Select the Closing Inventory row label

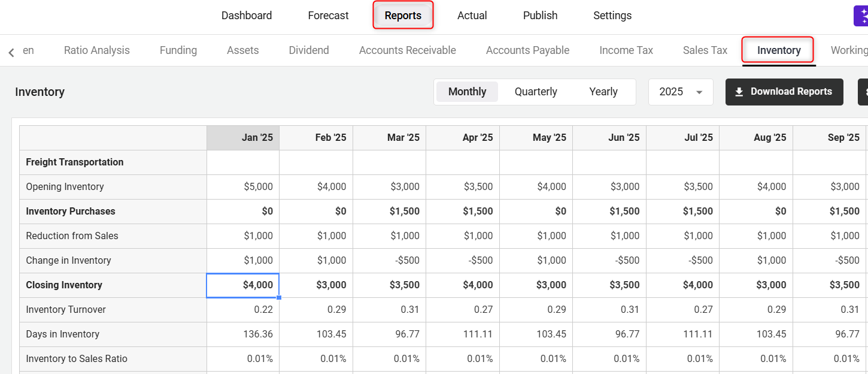(113, 285)
